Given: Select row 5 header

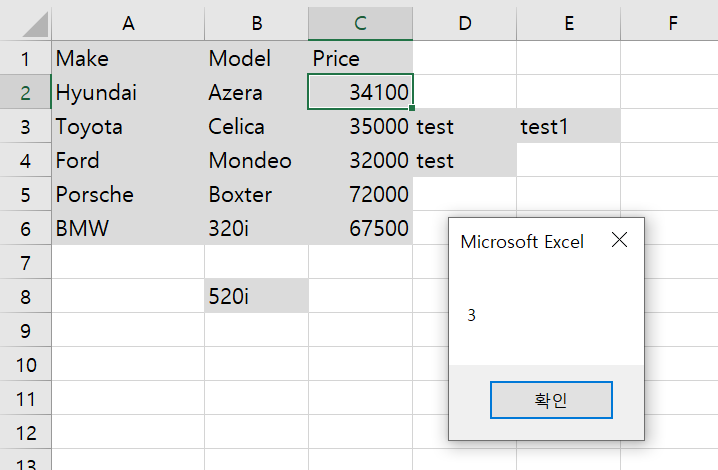Looking at the screenshot, I should click(x=26, y=194).
